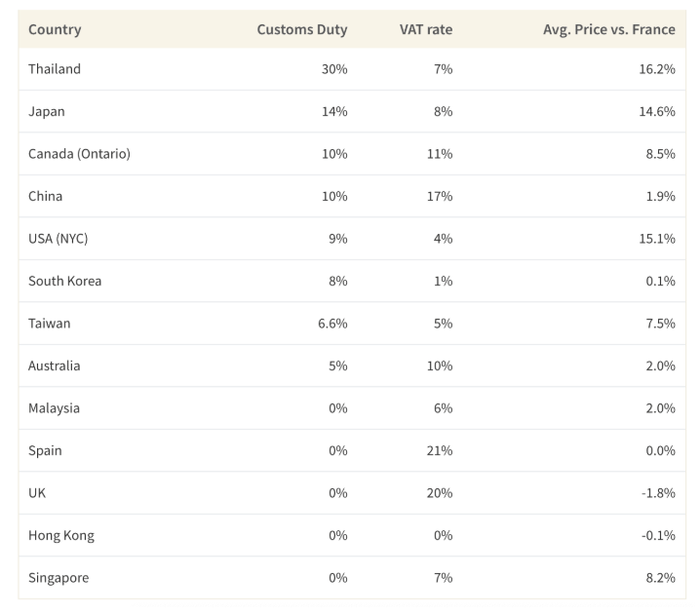Click the Country column header
Screen dimensions: 700x615
point(55,29)
